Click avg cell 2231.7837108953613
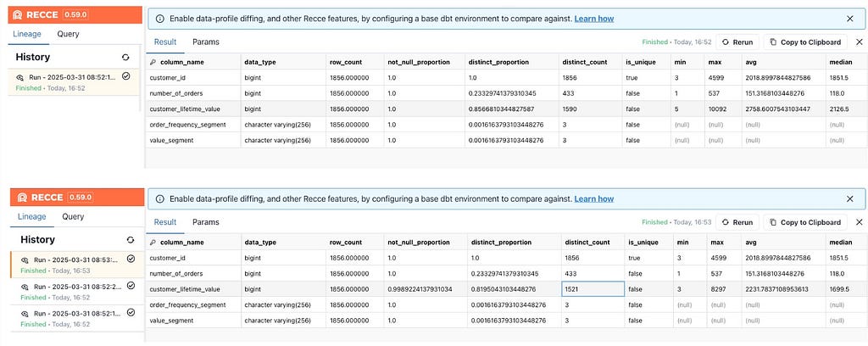 click(783, 289)
